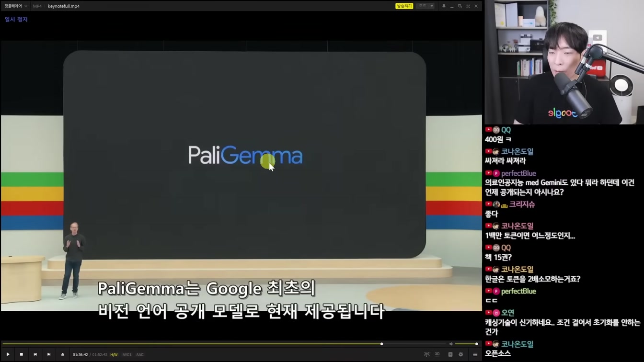Click perfectBlue's avatar icon above 'ㄷㄷ' message
This screenshot has height=362, width=644.
click(x=496, y=291)
